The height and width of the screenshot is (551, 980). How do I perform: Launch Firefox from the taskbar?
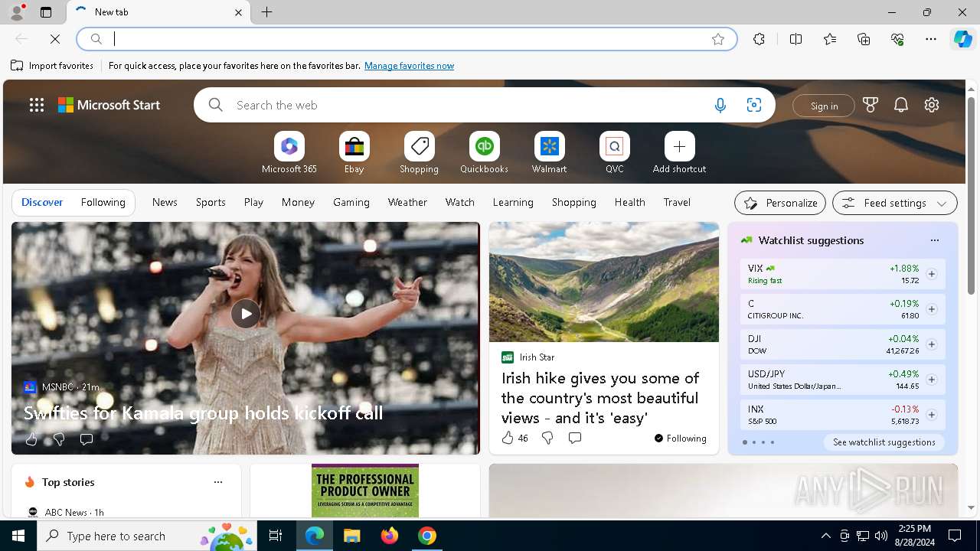389,536
